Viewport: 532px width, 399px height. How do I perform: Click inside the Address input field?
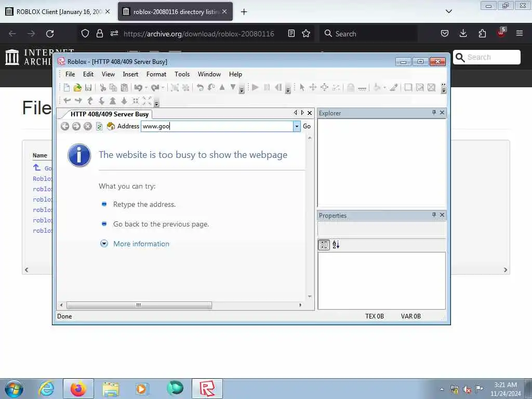tap(217, 126)
